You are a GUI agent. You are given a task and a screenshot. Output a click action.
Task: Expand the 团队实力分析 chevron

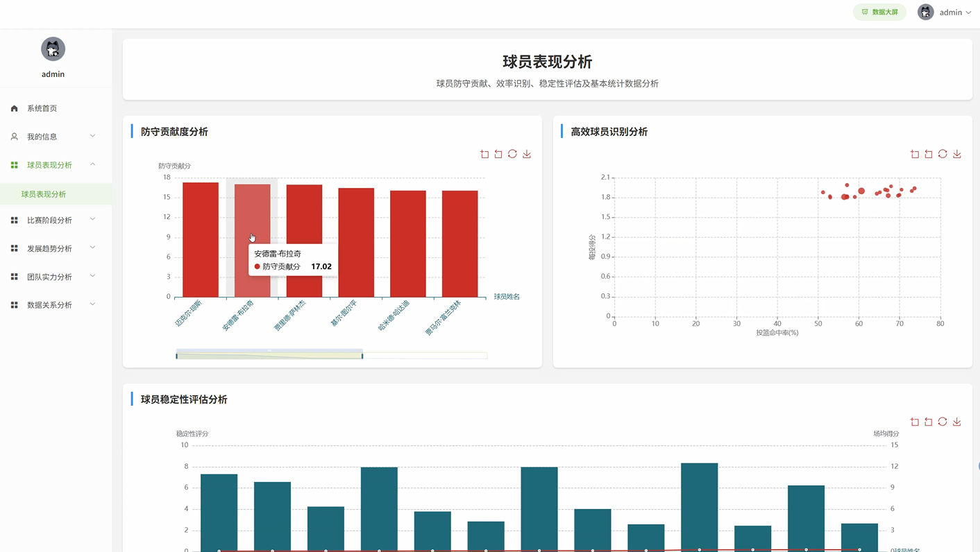93,277
